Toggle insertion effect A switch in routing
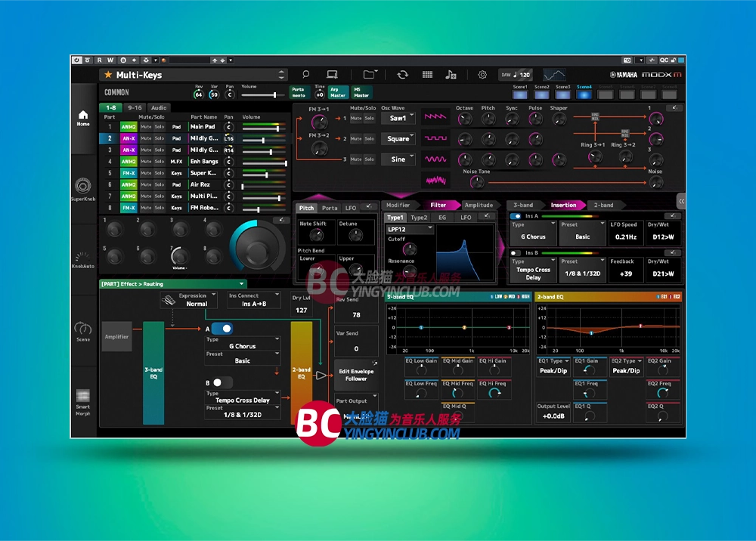This screenshot has width=756, height=541. click(222, 329)
